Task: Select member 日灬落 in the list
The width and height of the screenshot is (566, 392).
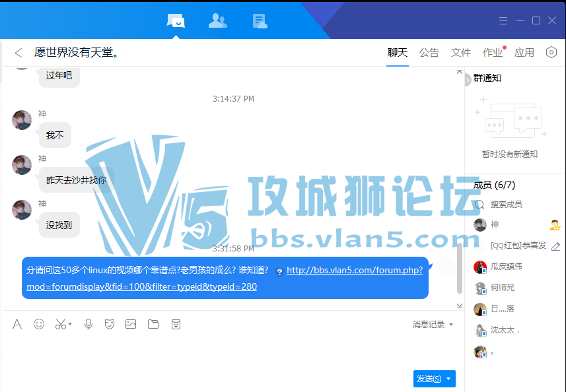Action: click(516, 309)
